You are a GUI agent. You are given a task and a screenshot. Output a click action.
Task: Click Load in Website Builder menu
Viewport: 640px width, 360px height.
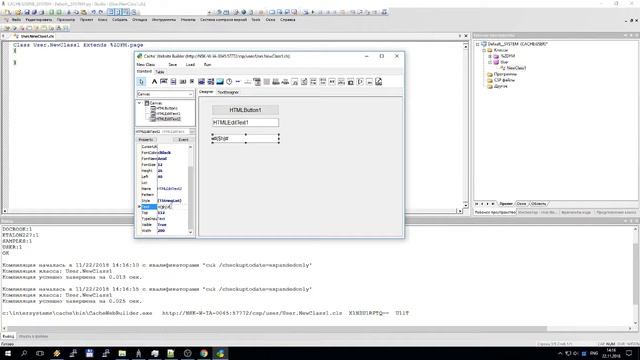point(190,64)
